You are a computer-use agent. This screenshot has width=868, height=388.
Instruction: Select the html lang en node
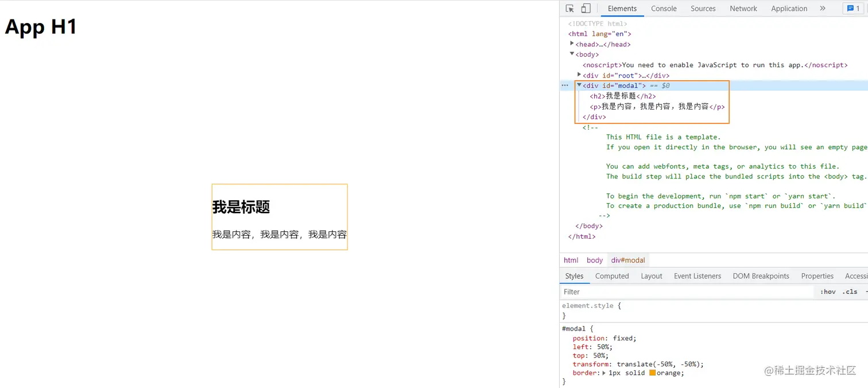click(600, 34)
